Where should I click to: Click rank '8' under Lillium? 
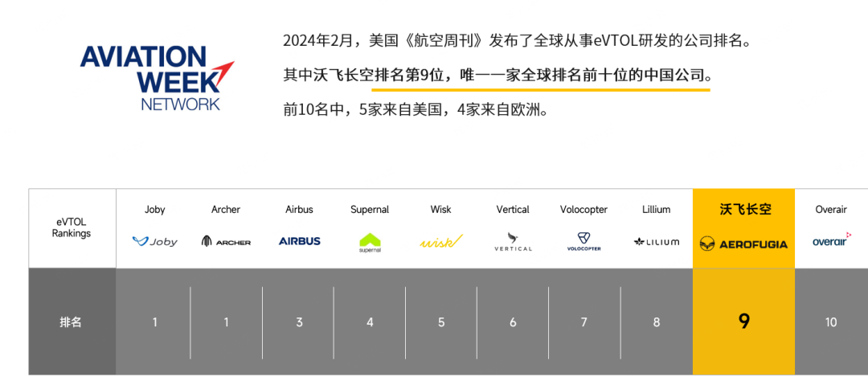click(x=657, y=322)
